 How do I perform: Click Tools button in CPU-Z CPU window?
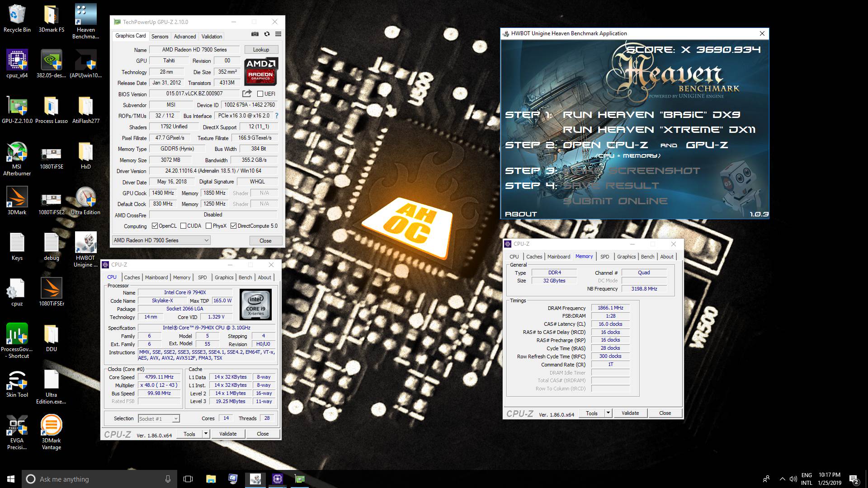coord(189,434)
